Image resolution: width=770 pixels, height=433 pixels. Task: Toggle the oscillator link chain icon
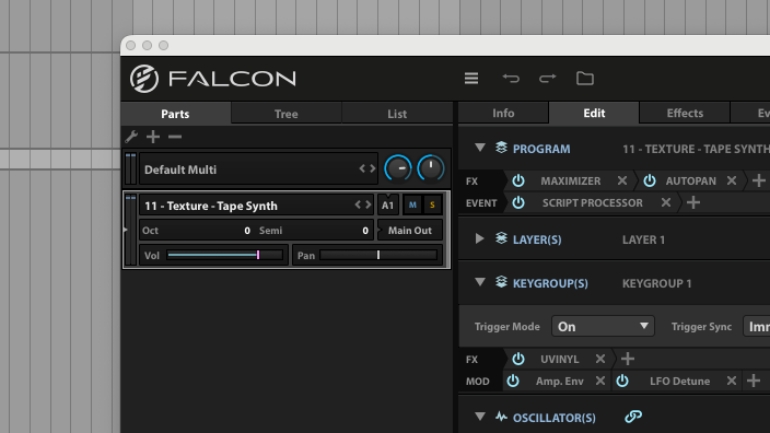pyautogui.click(x=633, y=417)
